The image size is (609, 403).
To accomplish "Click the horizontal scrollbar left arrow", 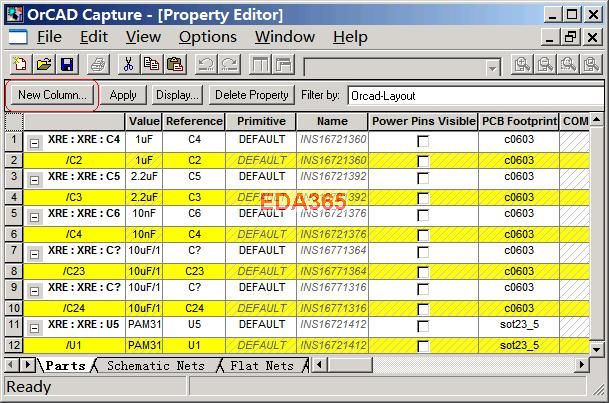I will (x=319, y=365).
